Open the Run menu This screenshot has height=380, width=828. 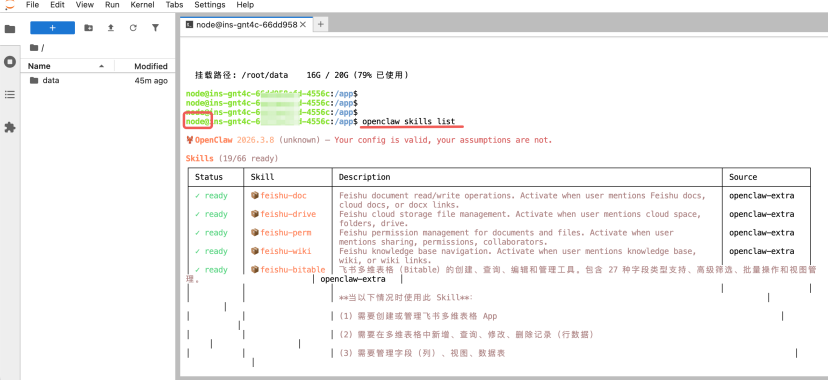click(112, 5)
